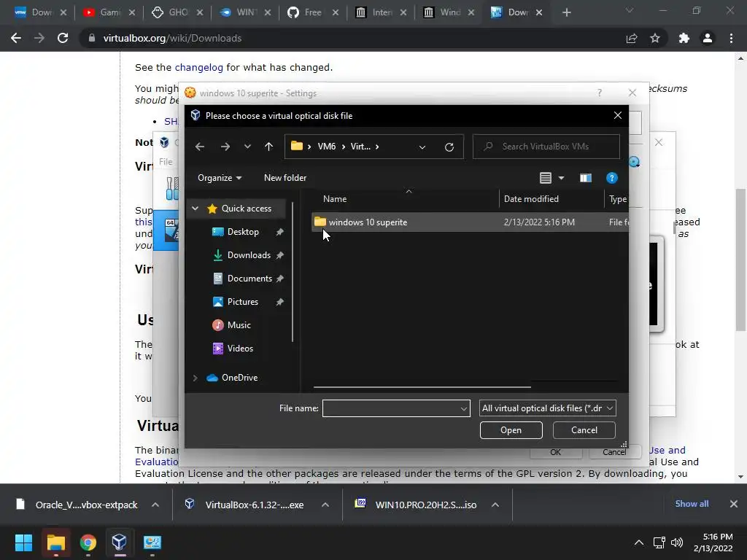The height and width of the screenshot is (560, 747).
Task: Open recent locations chevron in file dialog
Action: (247, 147)
